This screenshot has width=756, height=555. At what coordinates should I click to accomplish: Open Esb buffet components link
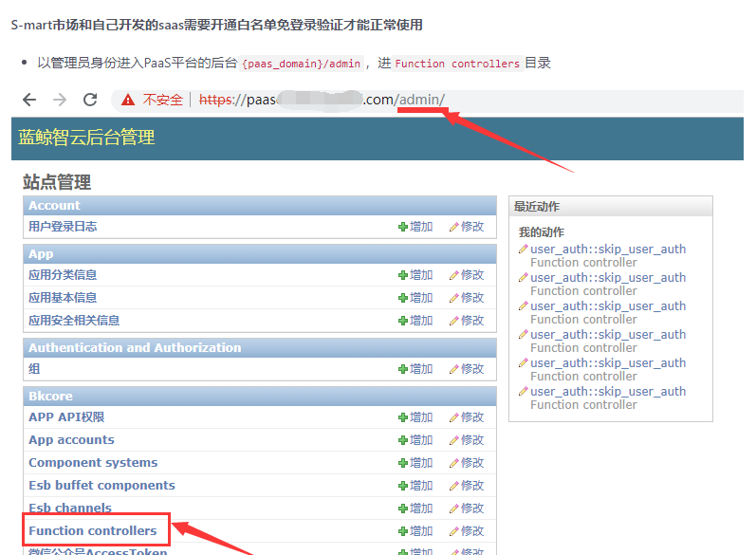point(101,486)
